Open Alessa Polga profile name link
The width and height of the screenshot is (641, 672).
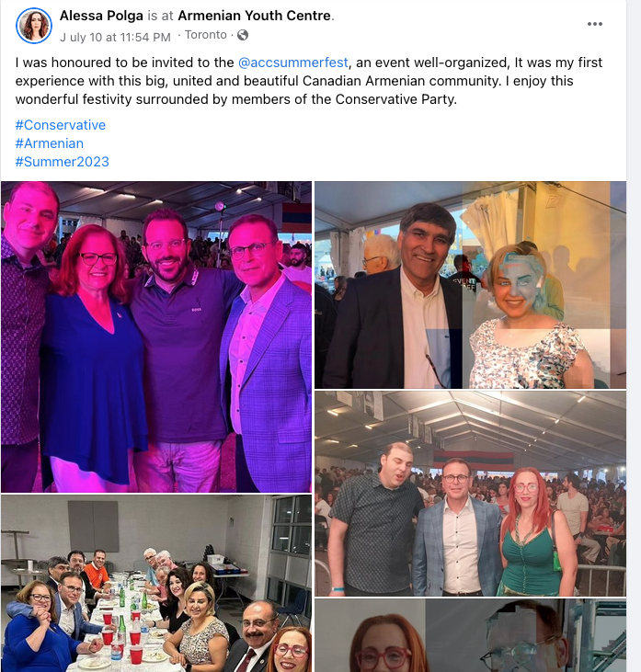[x=101, y=16]
